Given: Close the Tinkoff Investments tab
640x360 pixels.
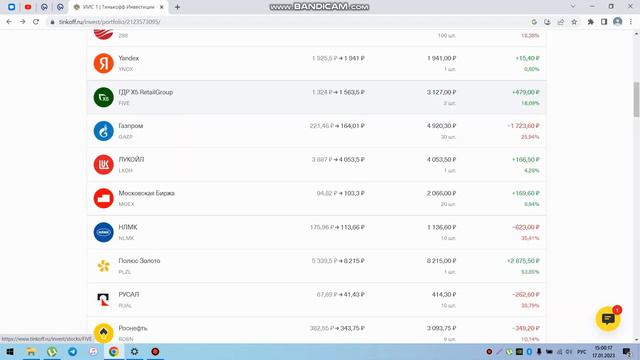Looking at the screenshot, I should 162,7.
